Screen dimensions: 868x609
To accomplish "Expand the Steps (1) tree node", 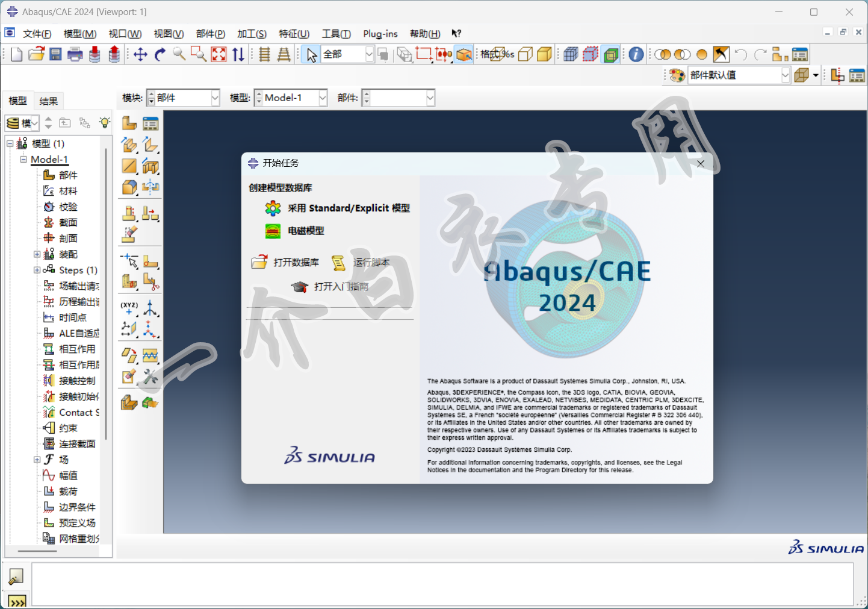I will pyautogui.click(x=37, y=270).
